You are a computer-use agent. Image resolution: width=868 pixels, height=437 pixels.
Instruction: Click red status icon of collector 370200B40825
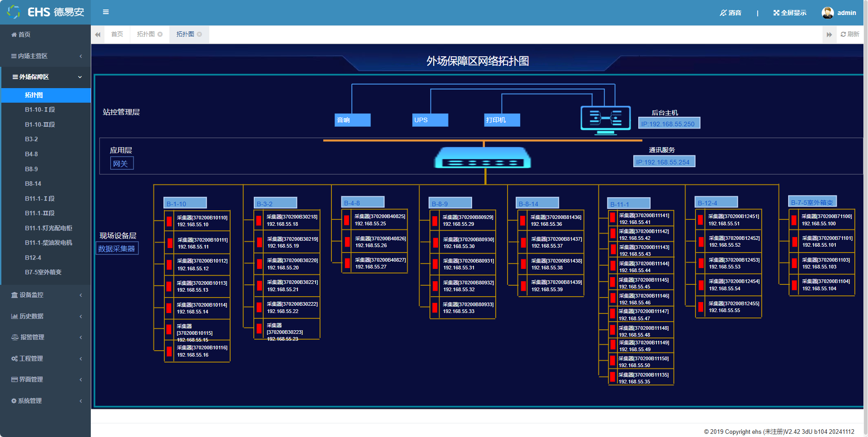click(x=347, y=220)
